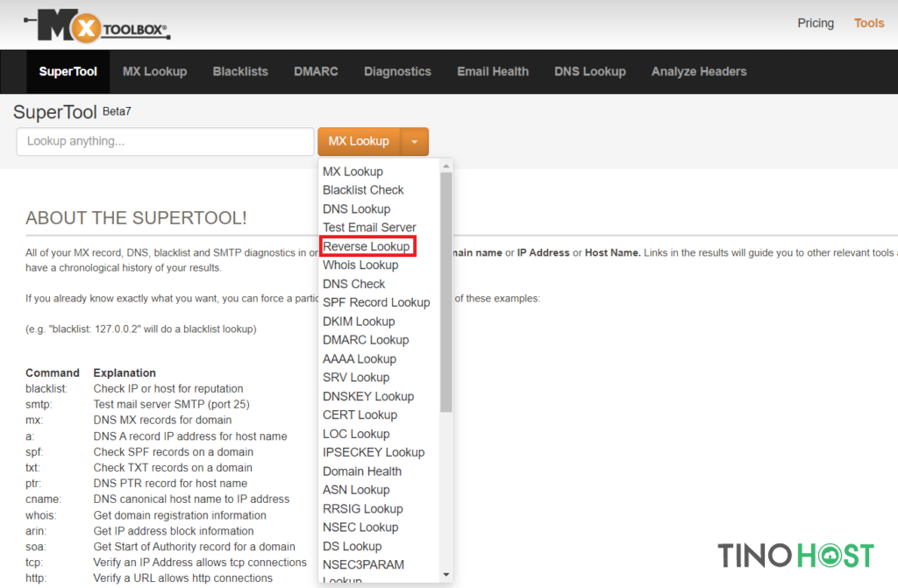Open the DMARC tab
The image size is (898, 588).
(x=316, y=72)
